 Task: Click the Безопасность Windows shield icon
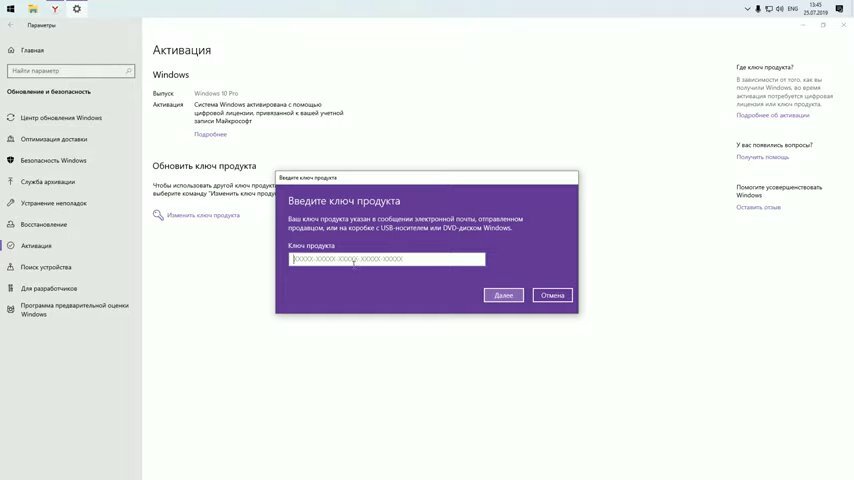click(10, 160)
